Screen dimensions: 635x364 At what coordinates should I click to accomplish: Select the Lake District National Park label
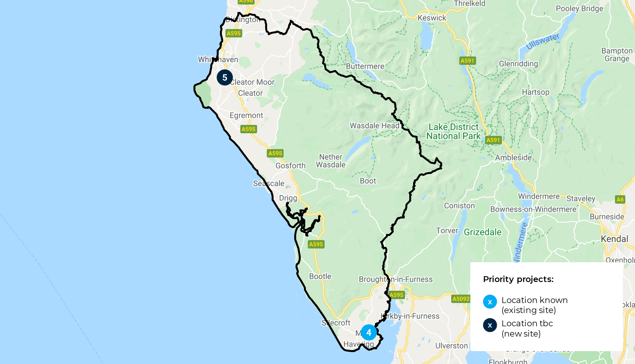pos(453,131)
